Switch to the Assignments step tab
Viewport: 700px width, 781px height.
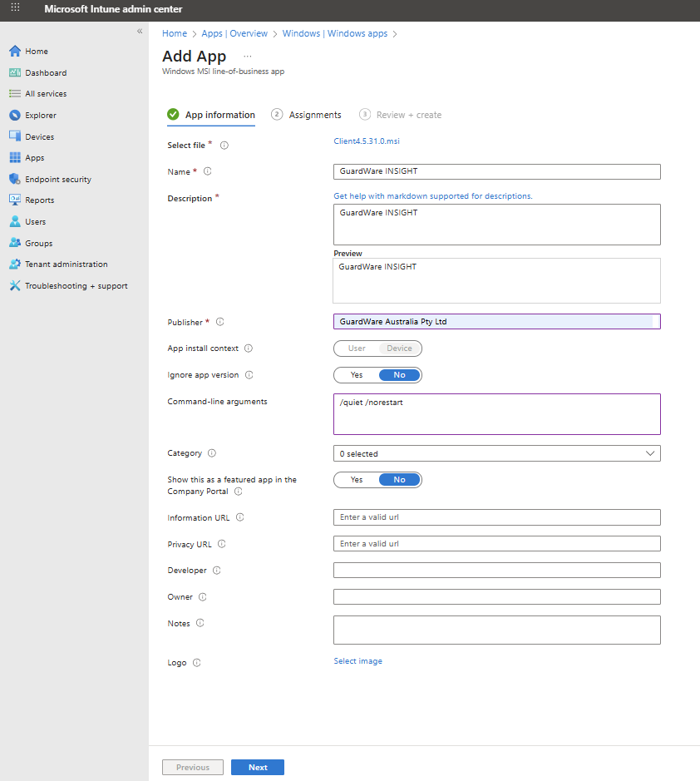pos(314,115)
